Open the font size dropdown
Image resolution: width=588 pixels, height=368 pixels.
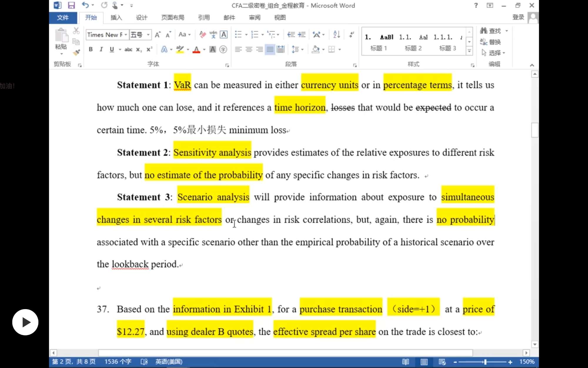point(148,35)
